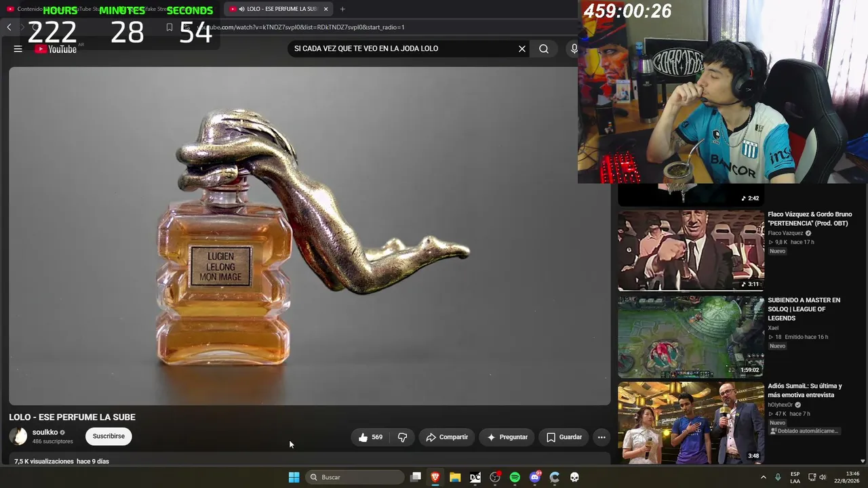Viewport: 868px width, 488px height.
Task: Visit the Xael channel name
Action: 773,328
